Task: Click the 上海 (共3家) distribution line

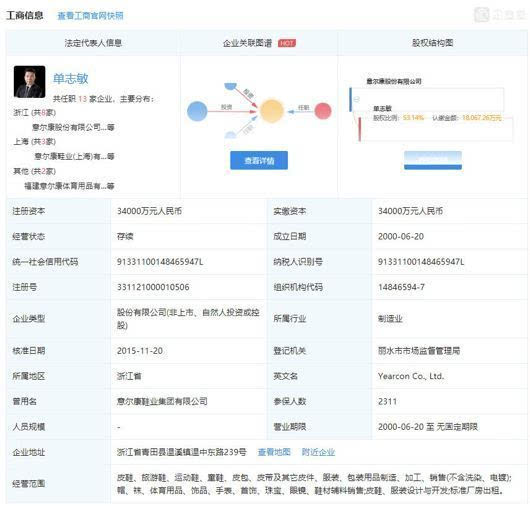Action: coord(34,142)
